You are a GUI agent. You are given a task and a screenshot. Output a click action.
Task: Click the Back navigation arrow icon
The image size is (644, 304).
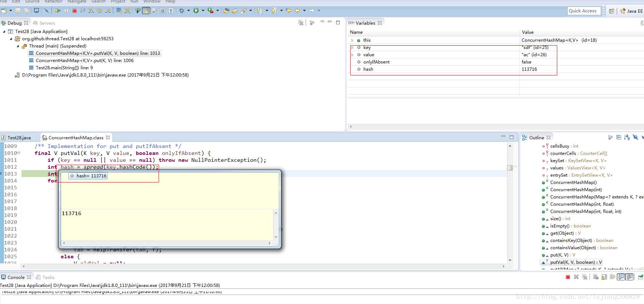(297, 11)
